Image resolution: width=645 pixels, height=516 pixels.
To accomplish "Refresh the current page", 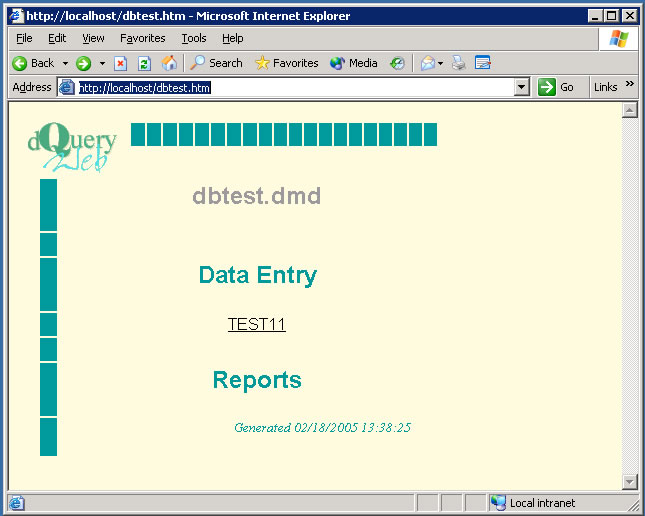I will pyautogui.click(x=144, y=63).
